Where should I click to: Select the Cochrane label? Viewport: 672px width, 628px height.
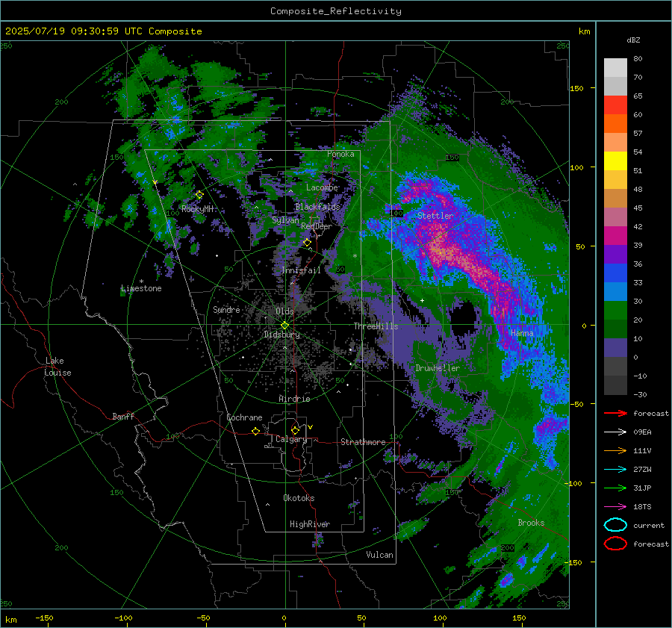[x=244, y=417]
